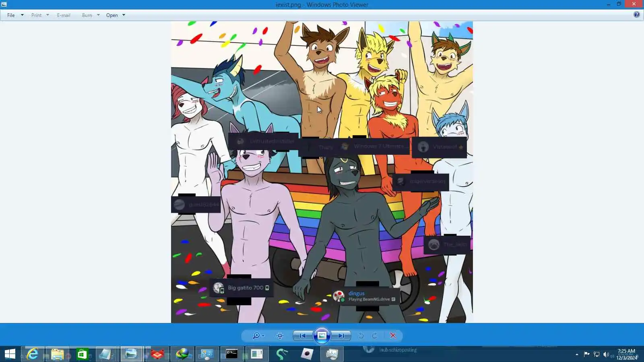Screen dimensions: 644x362
Task: Open the Resource Monitor chart taskbar icon
Action: click(x=332, y=354)
